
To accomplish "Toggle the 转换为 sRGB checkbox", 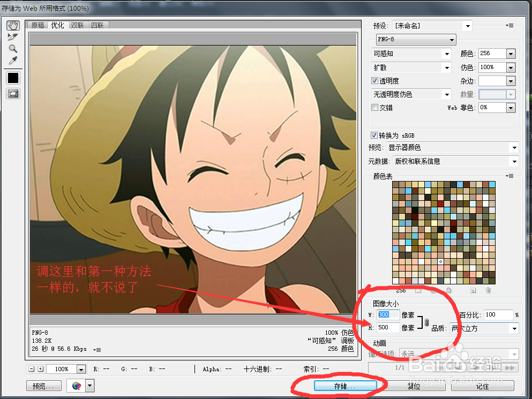I will click(374, 135).
